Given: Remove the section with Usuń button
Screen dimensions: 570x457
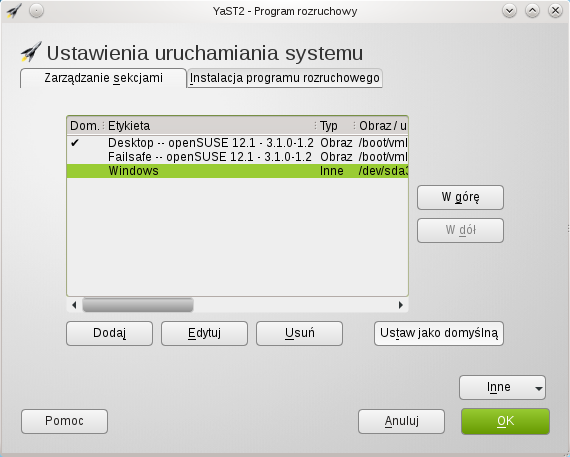Looking at the screenshot, I should click(x=299, y=333).
